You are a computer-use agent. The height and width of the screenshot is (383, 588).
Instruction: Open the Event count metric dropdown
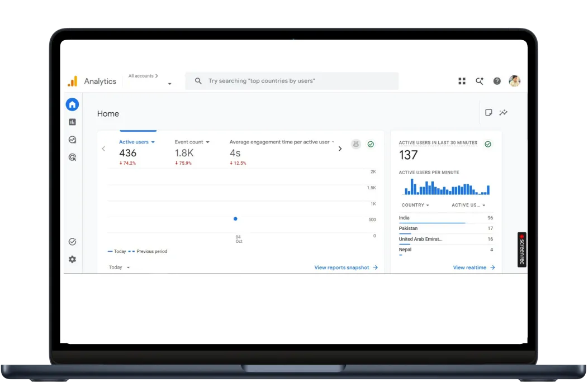192,142
